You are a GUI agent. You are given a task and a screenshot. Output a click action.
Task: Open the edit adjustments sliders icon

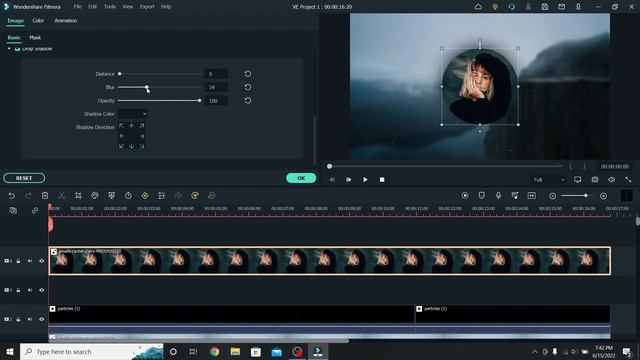pyautogui.click(x=162, y=196)
